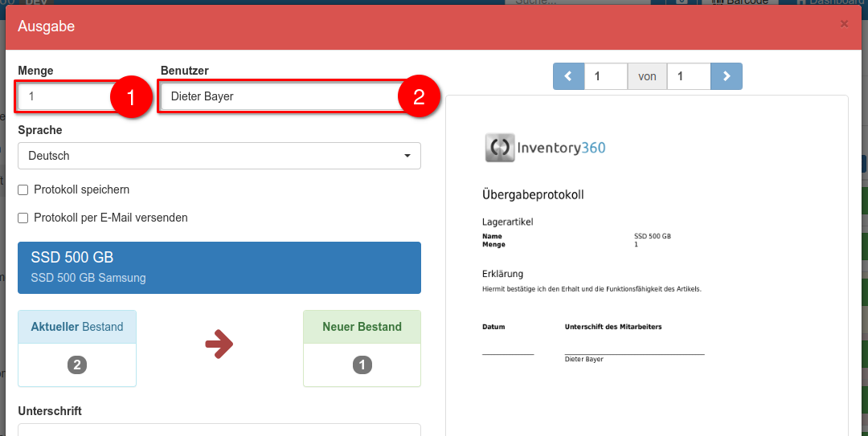Close the Ausgabe dialog
Image resolution: width=868 pixels, height=436 pixels.
pos(844,24)
